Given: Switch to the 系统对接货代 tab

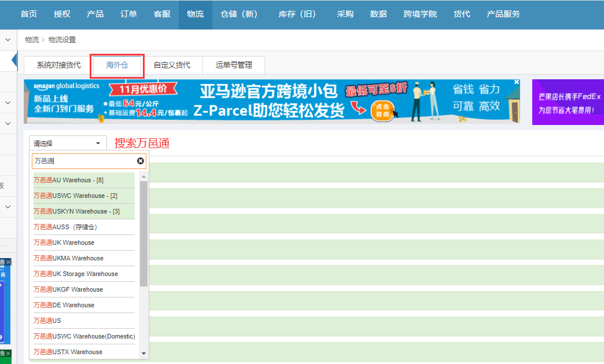Looking at the screenshot, I should [x=58, y=65].
